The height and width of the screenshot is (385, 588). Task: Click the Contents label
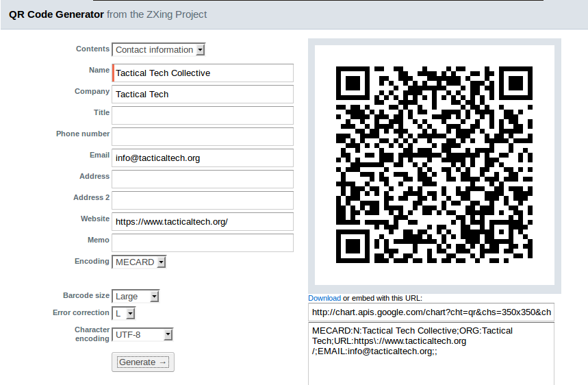(x=92, y=49)
